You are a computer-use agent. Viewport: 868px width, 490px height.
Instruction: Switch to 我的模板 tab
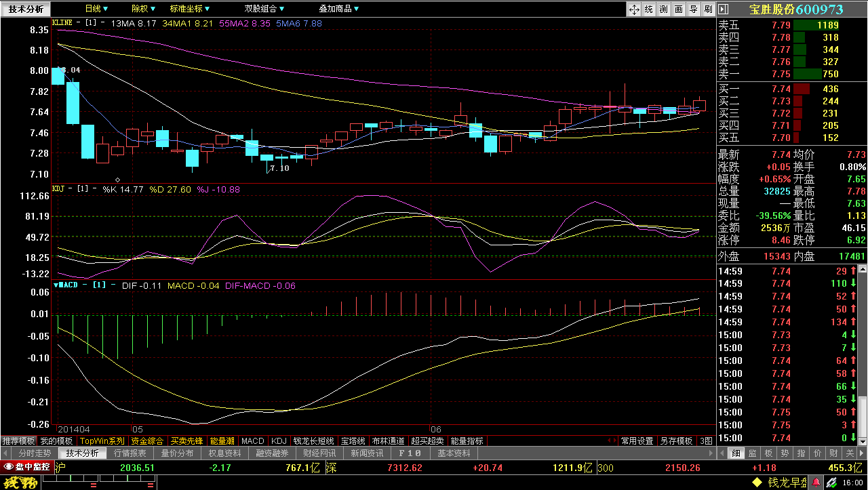point(57,441)
